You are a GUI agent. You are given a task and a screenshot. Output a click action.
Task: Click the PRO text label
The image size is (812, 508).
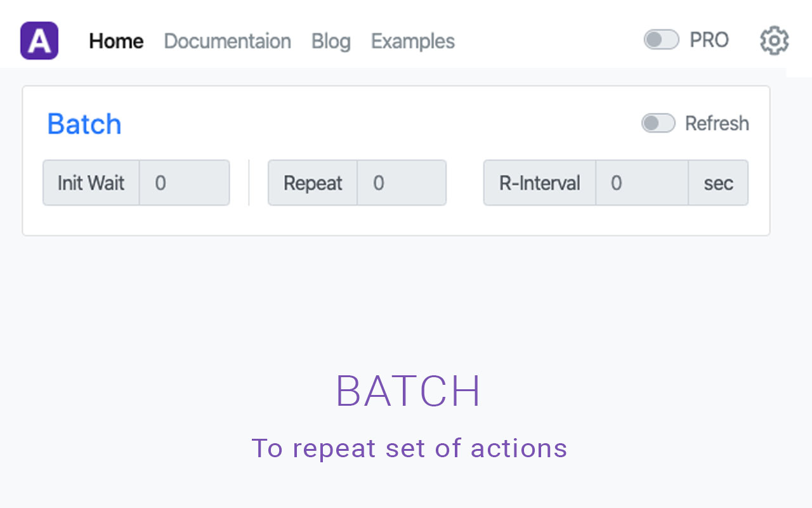709,40
